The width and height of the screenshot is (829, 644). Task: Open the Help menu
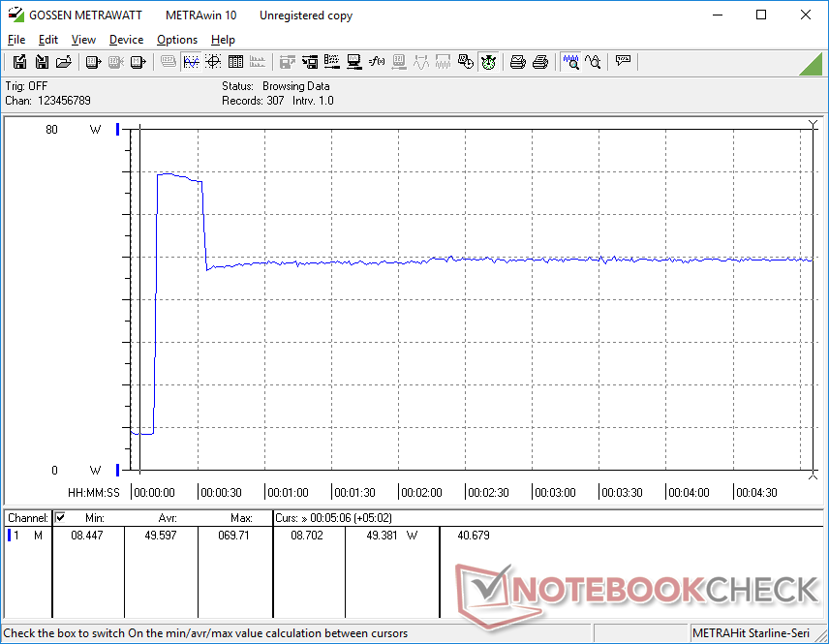click(223, 40)
